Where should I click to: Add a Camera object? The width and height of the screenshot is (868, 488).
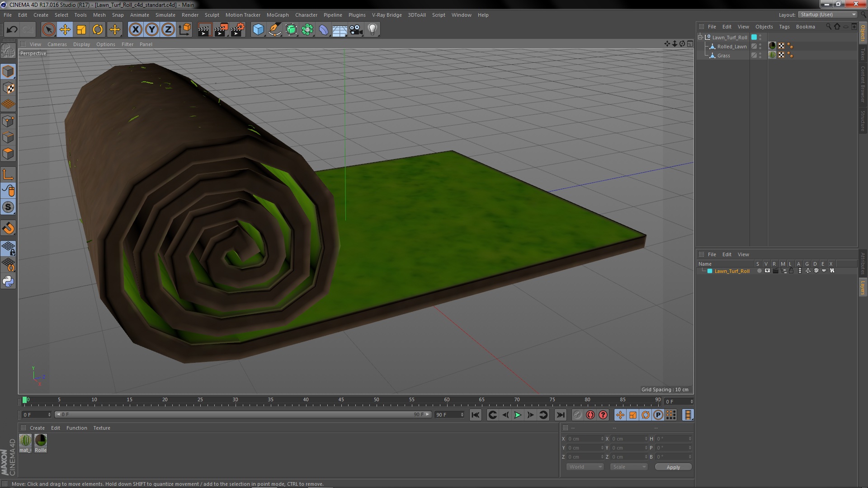click(x=356, y=30)
